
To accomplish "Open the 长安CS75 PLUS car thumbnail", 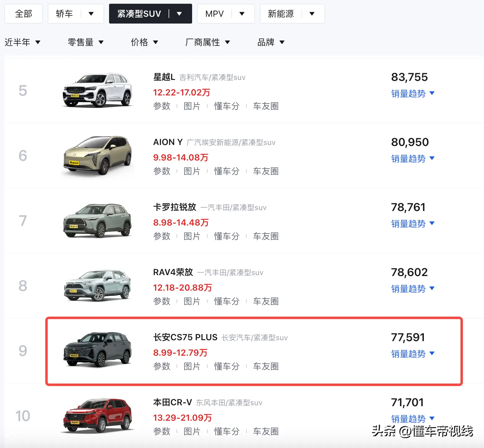I will (x=98, y=350).
